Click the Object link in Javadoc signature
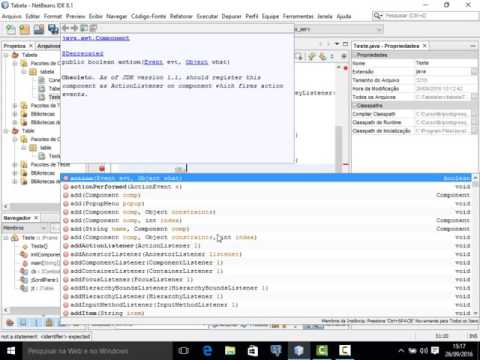This screenshot has height=360, width=480. (x=196, y=62)
